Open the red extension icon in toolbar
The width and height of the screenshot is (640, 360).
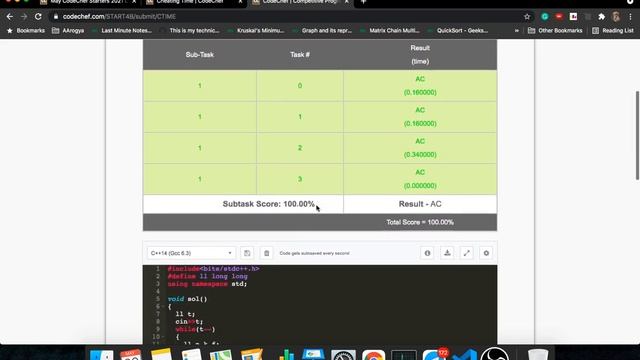(559, 17)
